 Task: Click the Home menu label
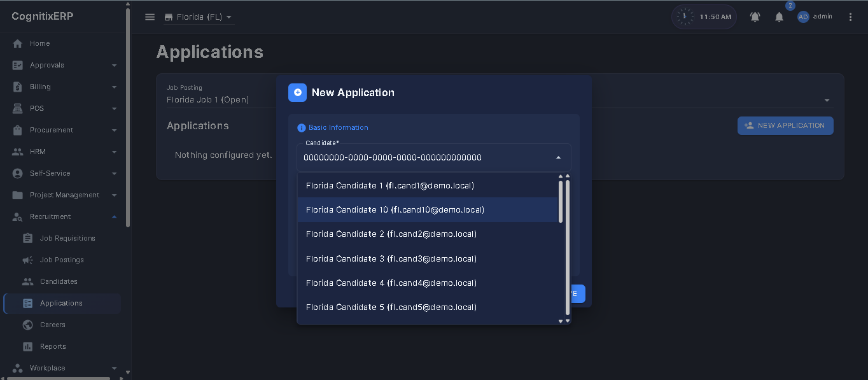[39, 43]
